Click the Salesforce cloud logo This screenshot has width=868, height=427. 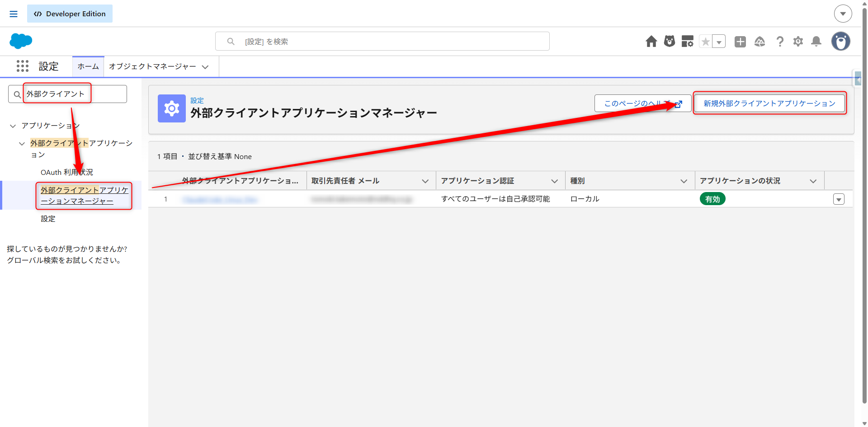click(x=21, y=41)
